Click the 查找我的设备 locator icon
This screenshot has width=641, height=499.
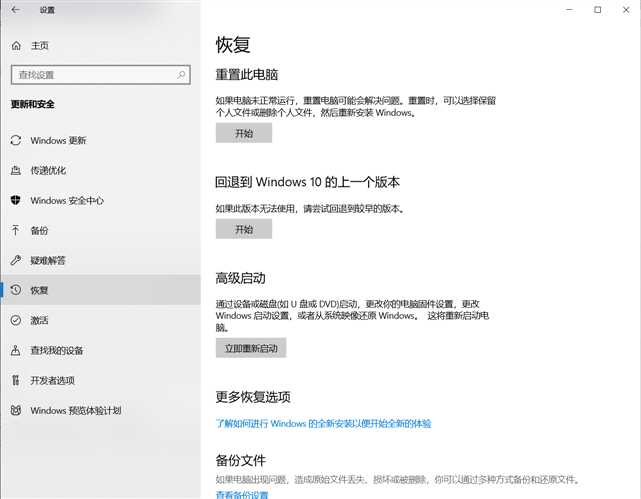coord(16,350)
